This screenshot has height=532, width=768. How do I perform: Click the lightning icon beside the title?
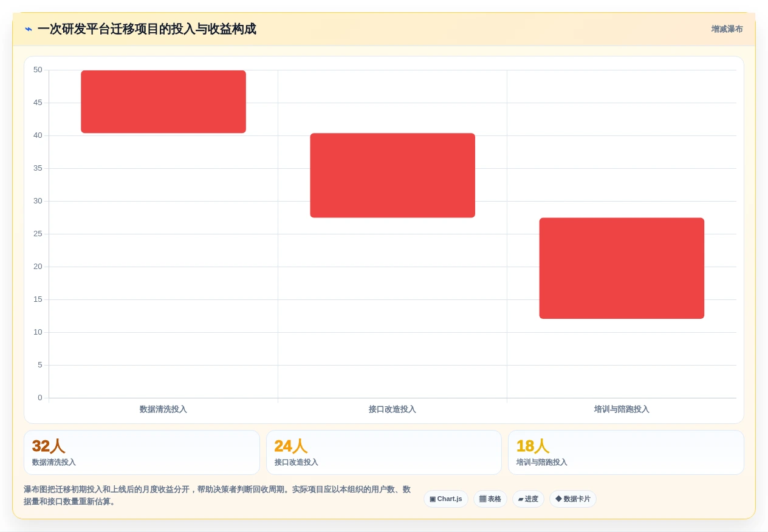pos(29,29)
